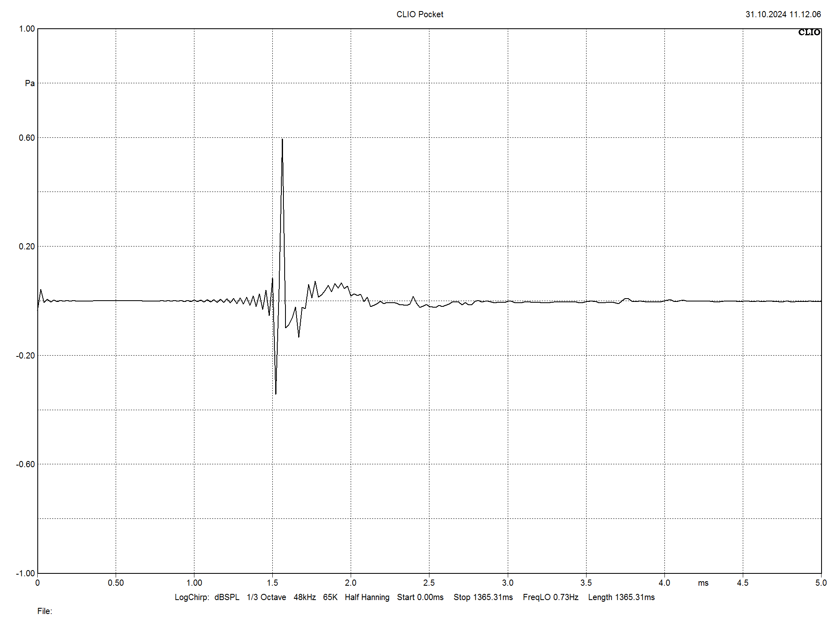
Task: Click the dBSPL footer text
Action: pos(227,597)
